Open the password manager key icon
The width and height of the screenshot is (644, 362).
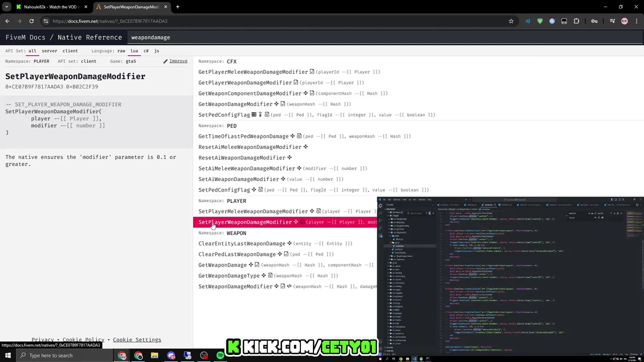pos(594,21)
